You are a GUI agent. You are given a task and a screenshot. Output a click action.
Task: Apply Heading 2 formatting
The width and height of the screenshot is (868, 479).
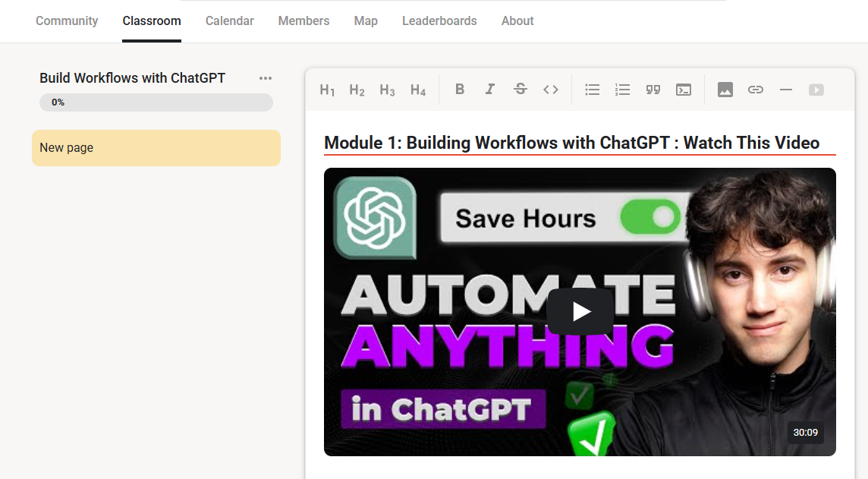(357, 90)
